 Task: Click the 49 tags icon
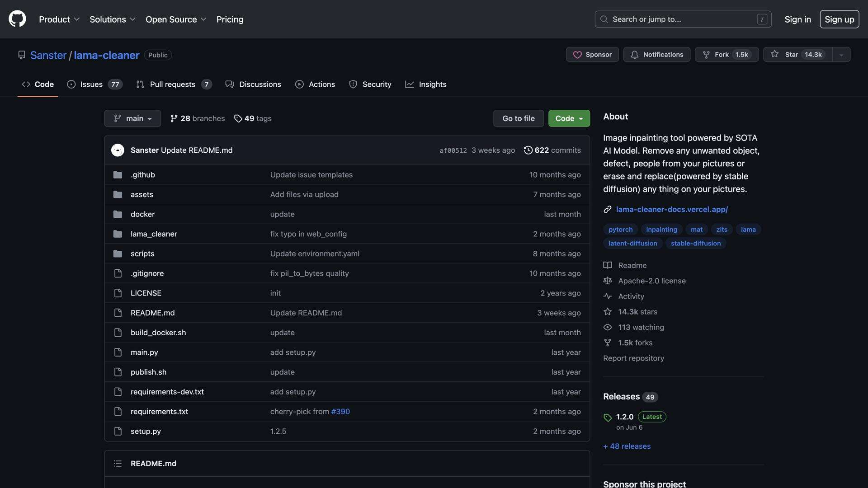(x=238, y=118)
